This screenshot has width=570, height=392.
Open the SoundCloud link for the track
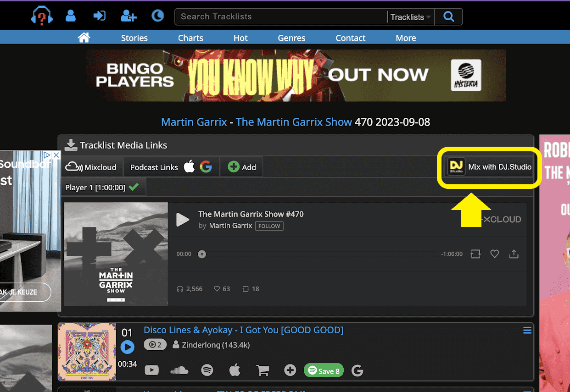coord(179,370)
